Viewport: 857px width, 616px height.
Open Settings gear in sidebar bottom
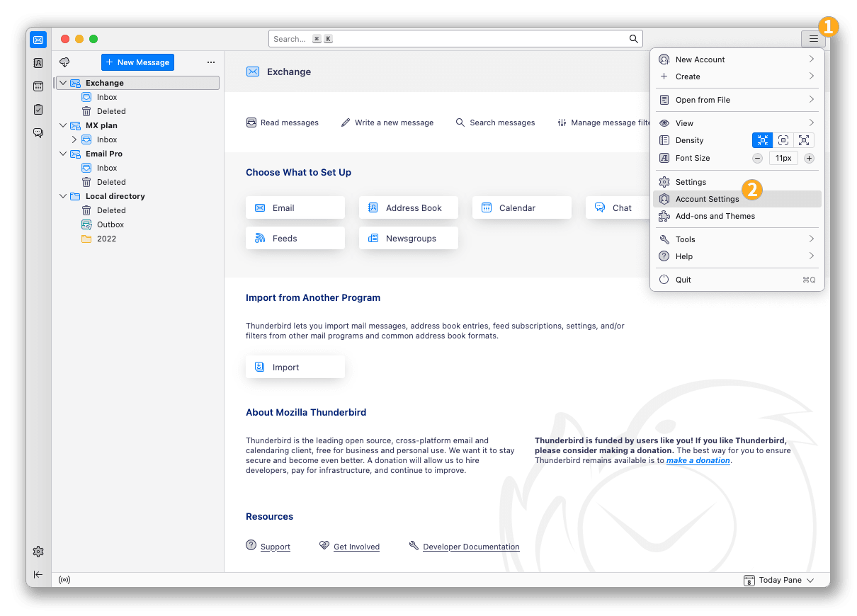pyautogui.click(x=38, y=552)
